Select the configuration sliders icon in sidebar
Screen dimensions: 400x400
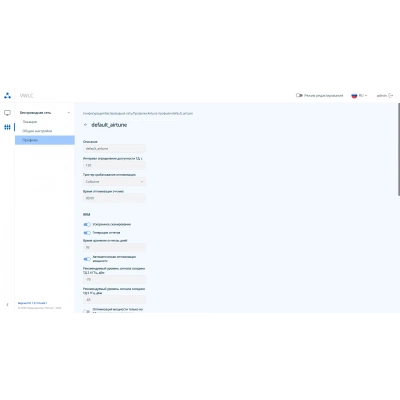pyautogui.click(x=7, y=127)
